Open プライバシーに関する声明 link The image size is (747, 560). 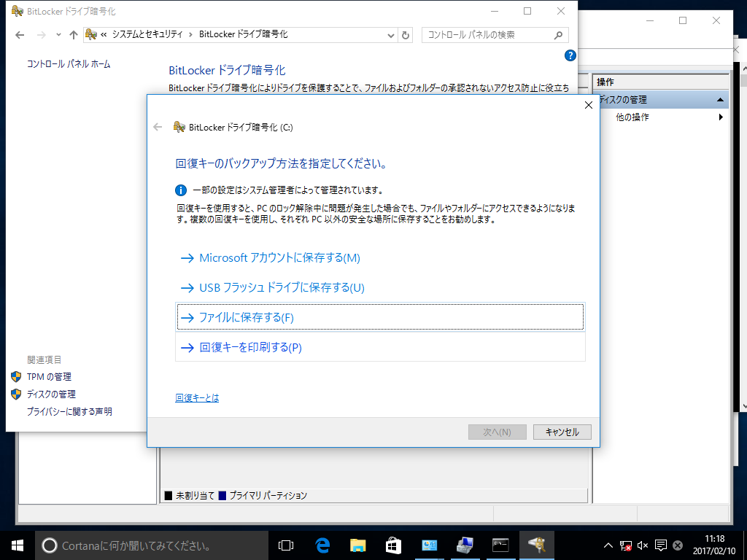click(69, 411)
